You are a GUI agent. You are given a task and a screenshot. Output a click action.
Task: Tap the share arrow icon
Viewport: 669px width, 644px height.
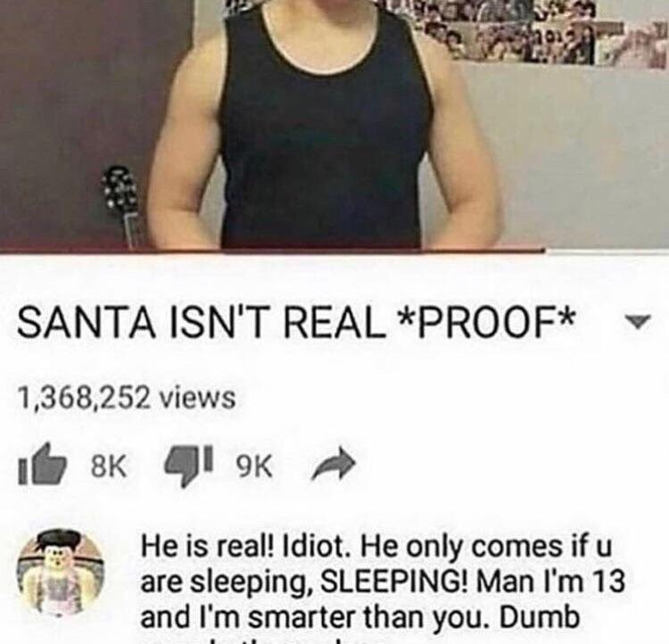coord(333,467)
